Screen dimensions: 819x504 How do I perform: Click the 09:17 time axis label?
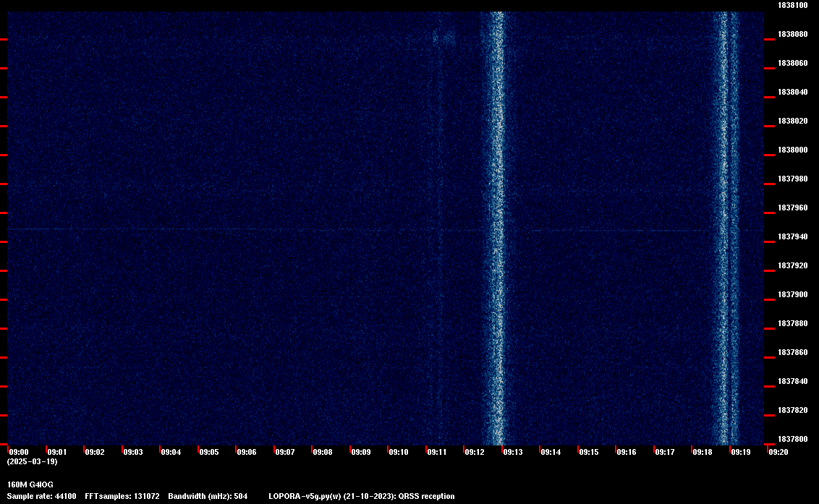664,452
